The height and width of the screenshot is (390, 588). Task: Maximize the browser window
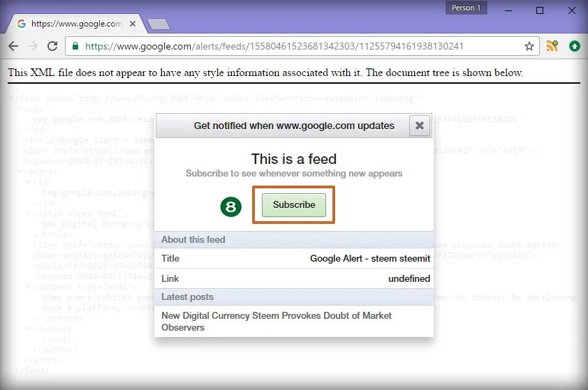point(540,10)
